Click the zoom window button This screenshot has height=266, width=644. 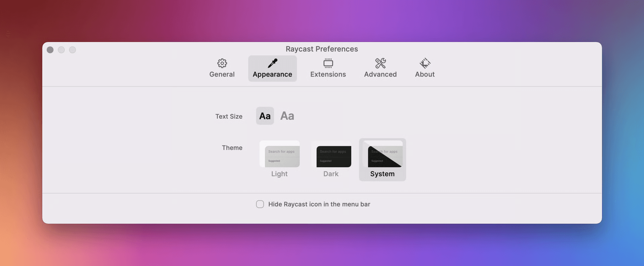pos(72,50)
